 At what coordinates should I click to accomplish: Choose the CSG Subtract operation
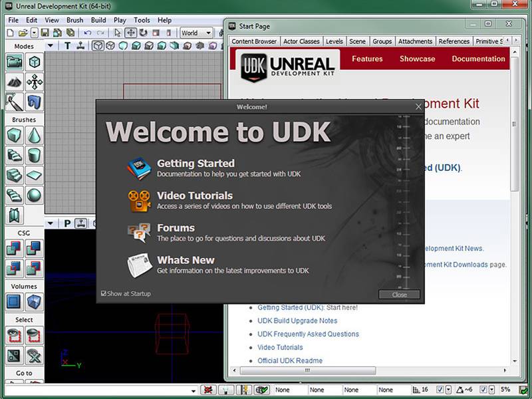click(x=33, y=249)
